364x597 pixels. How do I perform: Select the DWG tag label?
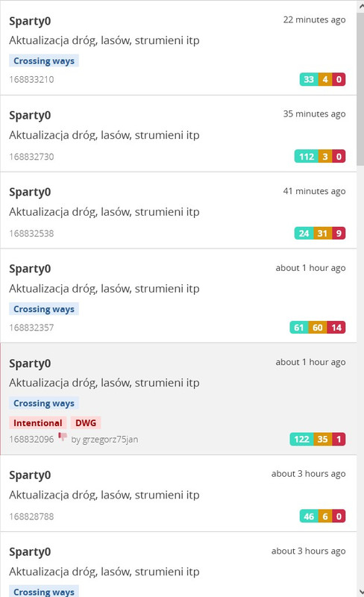click(x=86, y=423)
